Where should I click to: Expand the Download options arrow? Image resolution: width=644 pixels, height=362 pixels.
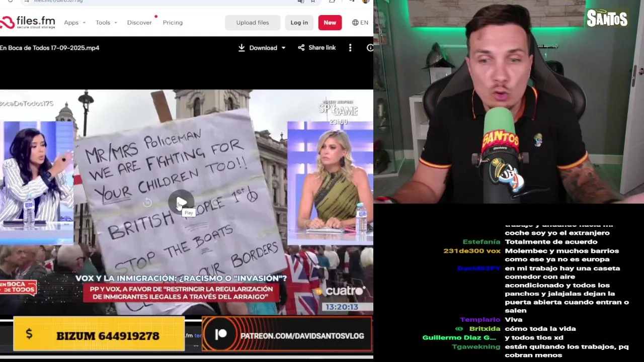point(283,48)
